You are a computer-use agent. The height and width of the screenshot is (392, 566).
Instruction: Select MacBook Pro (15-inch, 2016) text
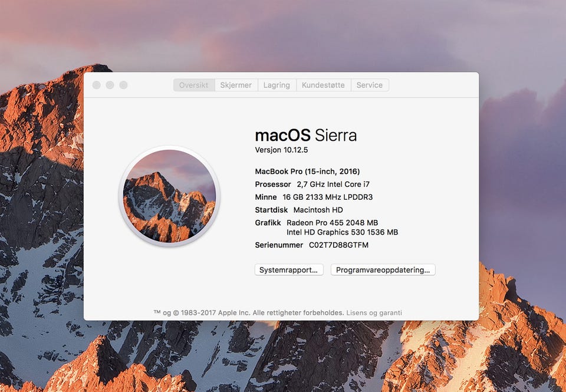(x=307, y=172)
